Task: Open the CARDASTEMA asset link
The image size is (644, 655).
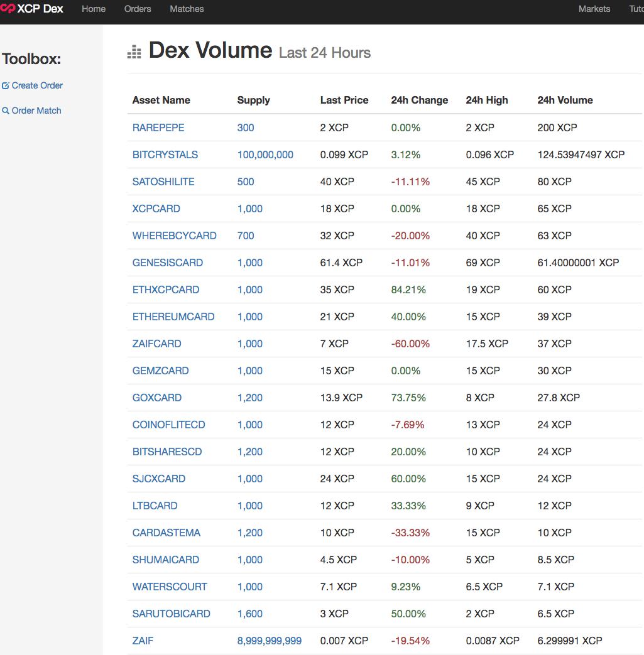Action: pyautogui.click(x=166, y=533)
